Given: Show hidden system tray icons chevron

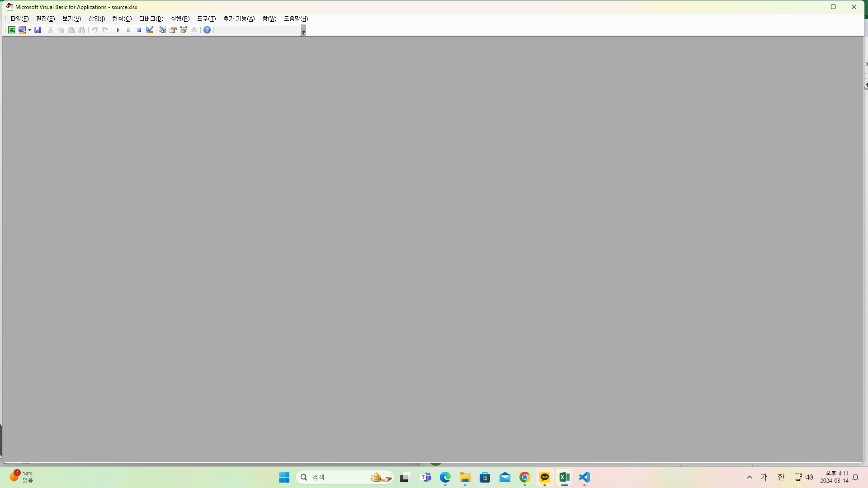Looking at the screenshot, I should 750,477.
